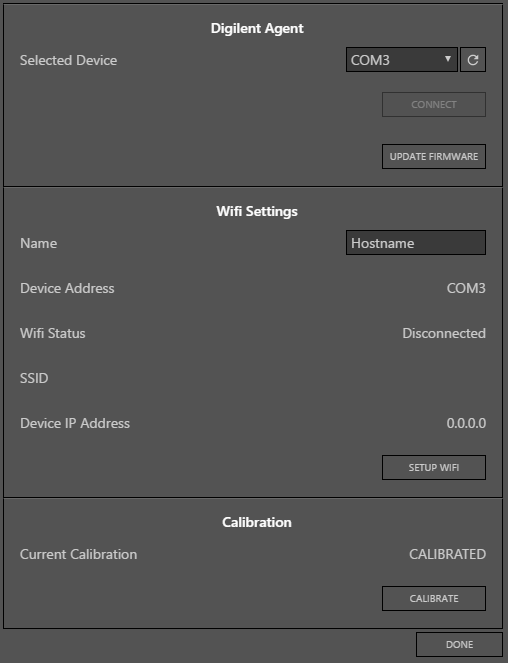Click the Current Calibration label
Image resolution: width=508 pixels, height=663 pixels.
coord(79,554)
